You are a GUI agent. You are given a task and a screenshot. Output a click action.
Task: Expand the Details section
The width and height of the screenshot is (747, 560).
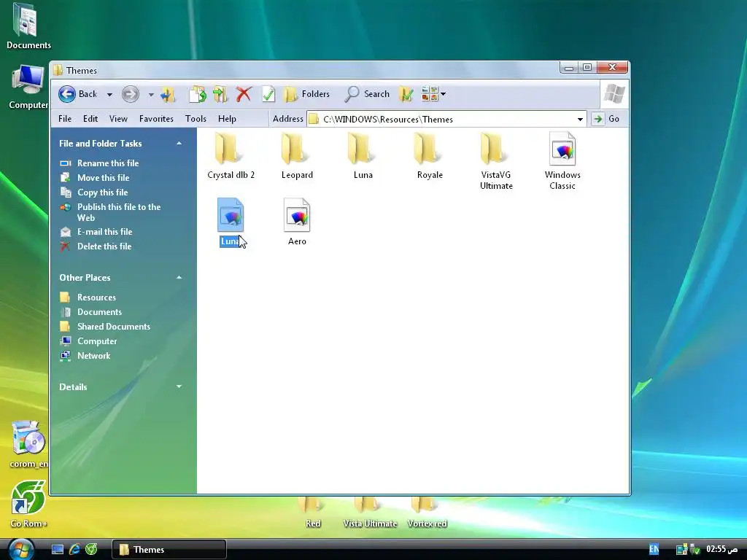coord(179,386)
